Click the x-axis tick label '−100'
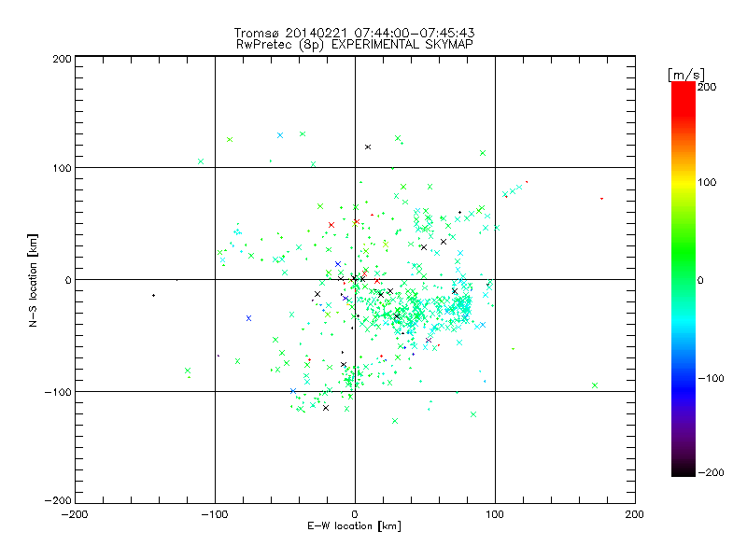The image size is (747, 560). click(x=215, y=515)
